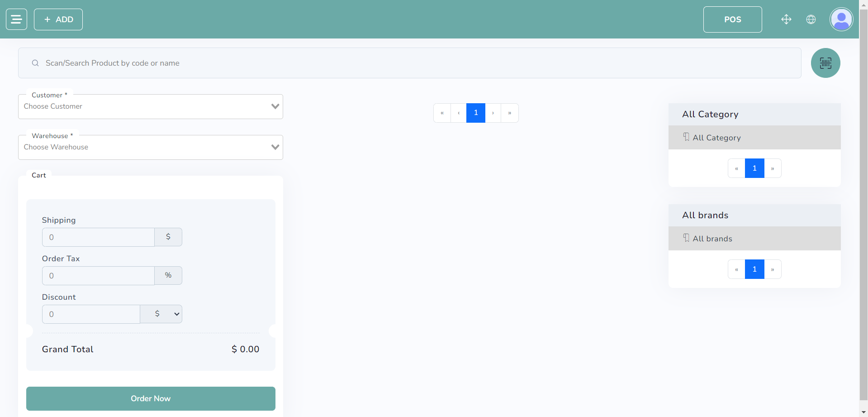The width and height of the screenshot is (868, 417).
Task: Open the language globe icon
Action: (x=811, y=19)
